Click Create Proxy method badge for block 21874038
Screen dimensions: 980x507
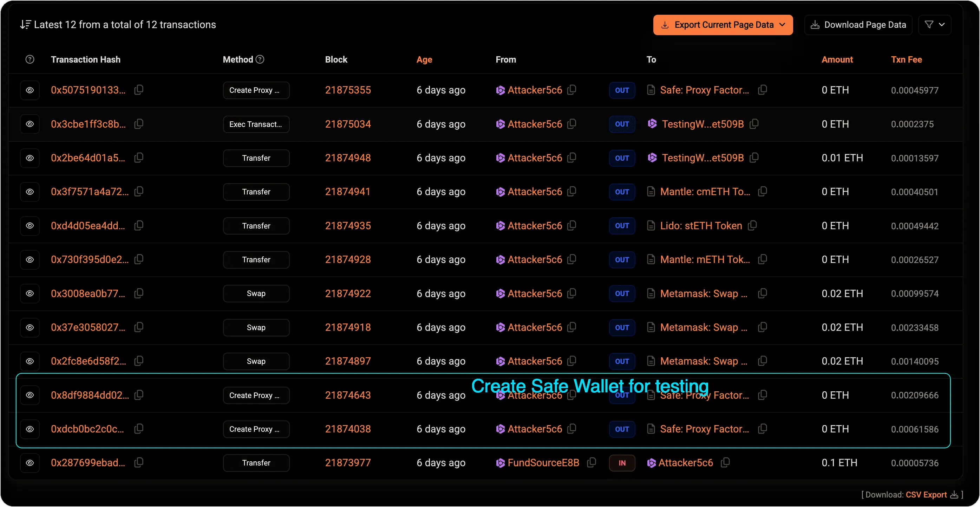pos(256,429)
